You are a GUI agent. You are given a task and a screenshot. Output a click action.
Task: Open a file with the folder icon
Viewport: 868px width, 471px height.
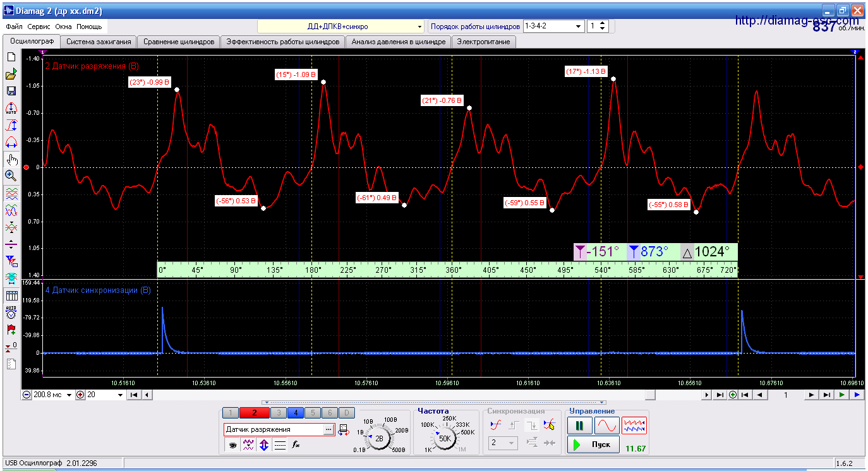[x=11, y=75]
